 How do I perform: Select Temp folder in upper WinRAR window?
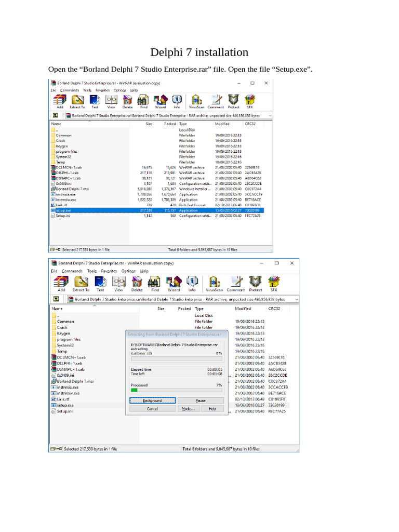pos(60,162)
